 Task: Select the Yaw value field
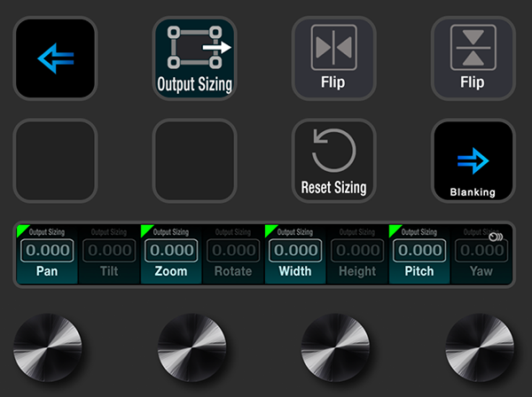point(481,250)
